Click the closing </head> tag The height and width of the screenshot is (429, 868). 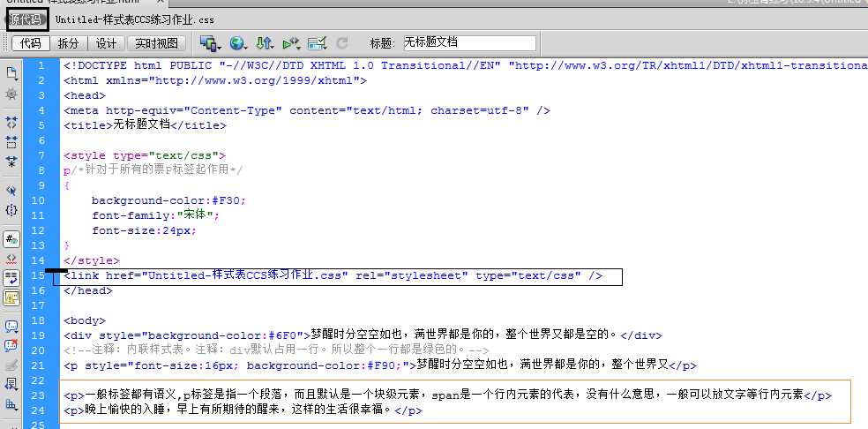(x=88, y=290)
